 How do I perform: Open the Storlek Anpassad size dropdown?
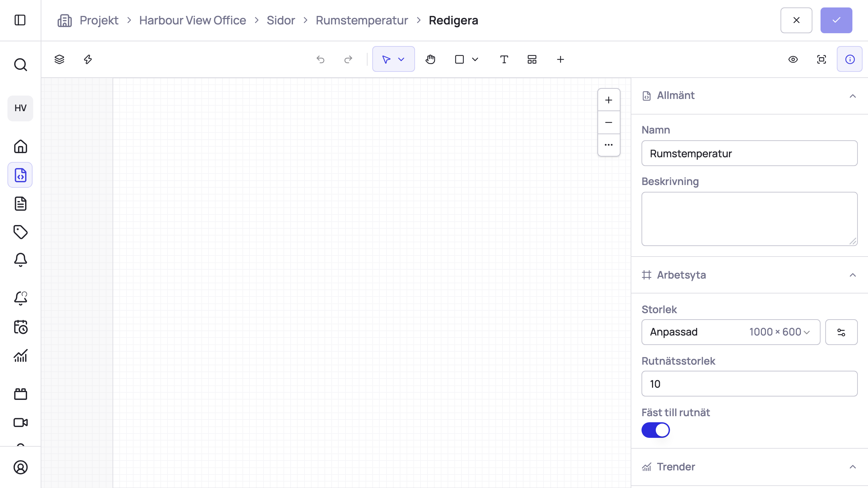731,332
